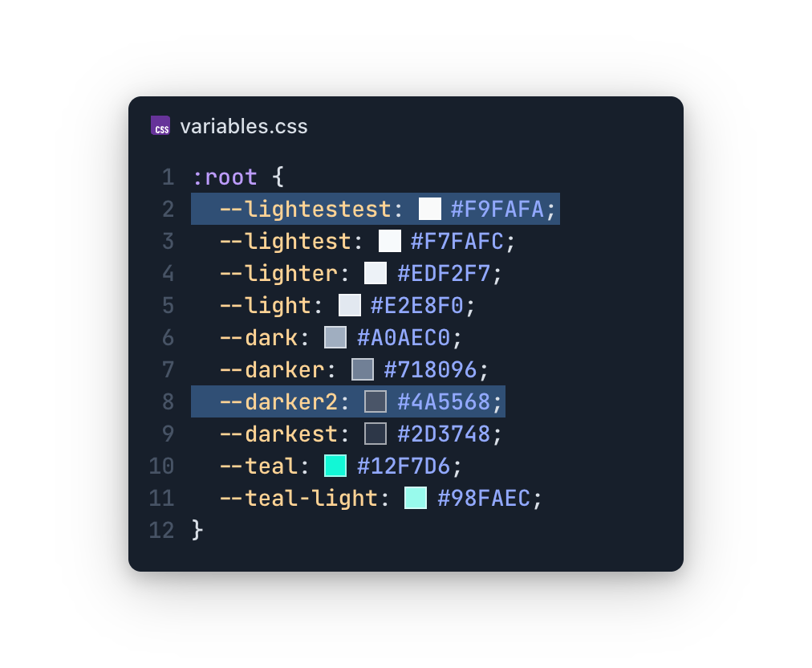Open the #2D3748 darkest color swatch

(376, 434)
